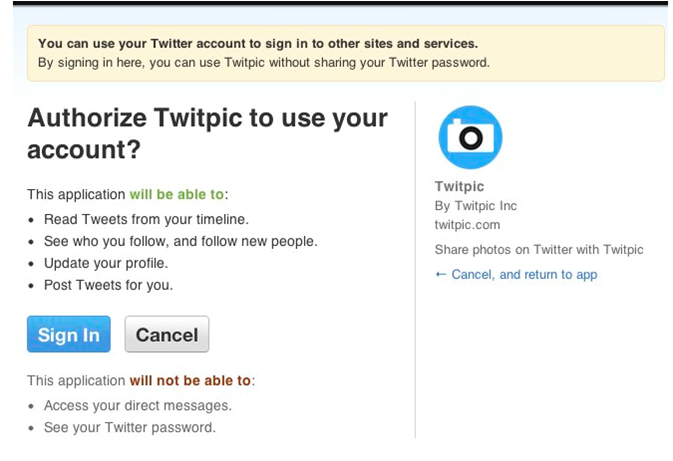The height and width of the screenshot is (461, 673).
Task: Select the bold Twitpic app name
Action: tap(459, 186)
